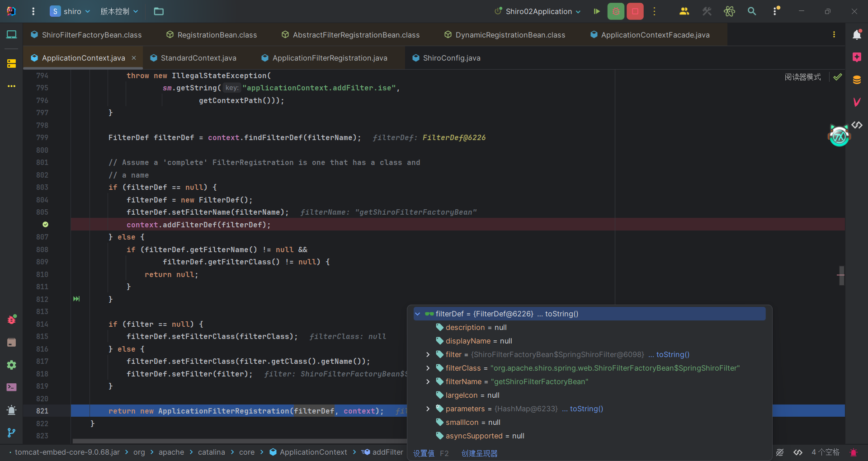
Task: Click ApplicationContext class breadcrumb
Action: [308, 452]
